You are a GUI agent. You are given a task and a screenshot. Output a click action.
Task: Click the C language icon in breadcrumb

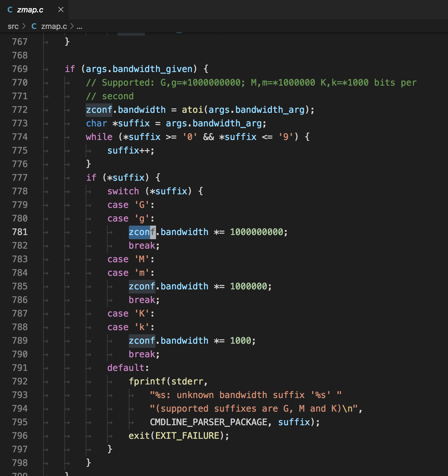pos(34,26)
